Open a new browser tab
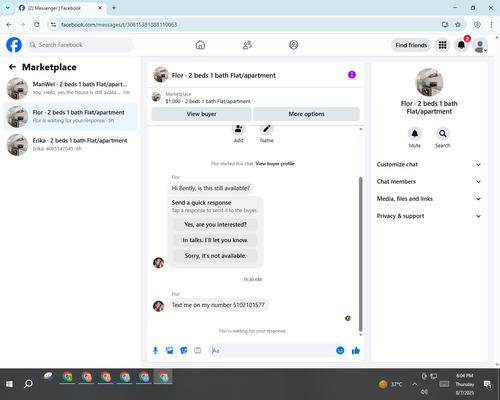This screenshot has width=500, height=400. coord(114,8)
